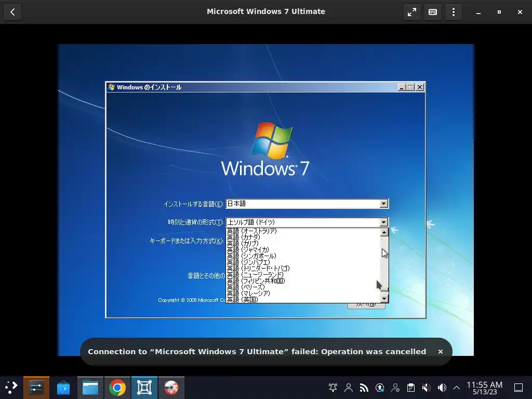Close the Windows のインストール dialog

coord(420,87)
